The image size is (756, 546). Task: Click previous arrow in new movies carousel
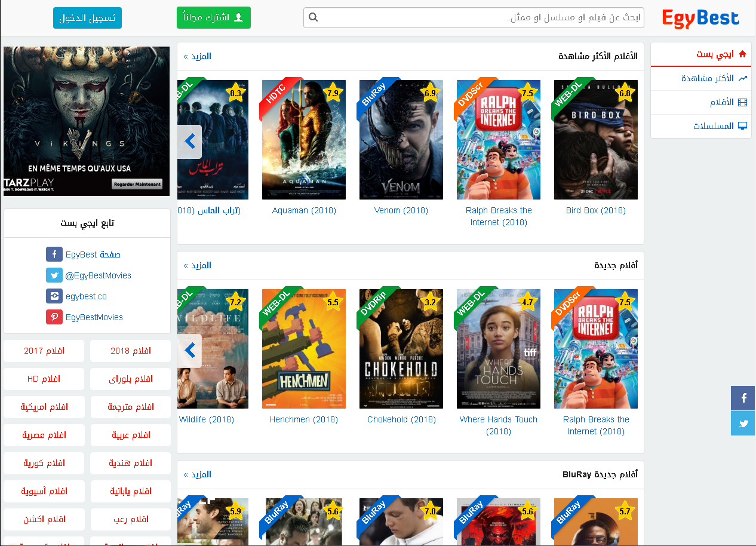(190, 351)
